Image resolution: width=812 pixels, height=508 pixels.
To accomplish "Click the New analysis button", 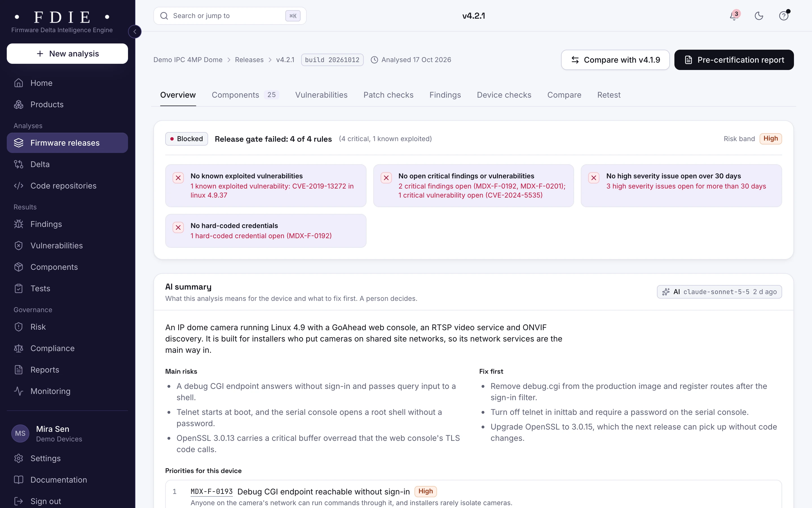I will (x=67, y=54).
